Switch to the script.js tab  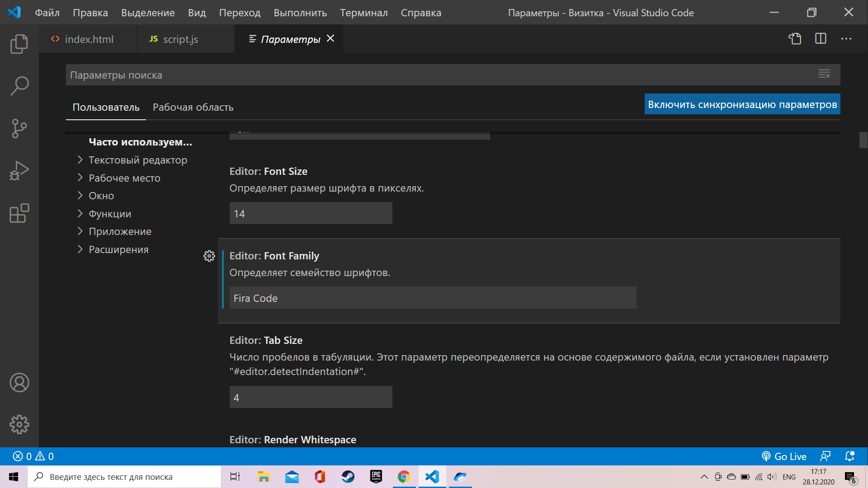(x=186, y=39)
